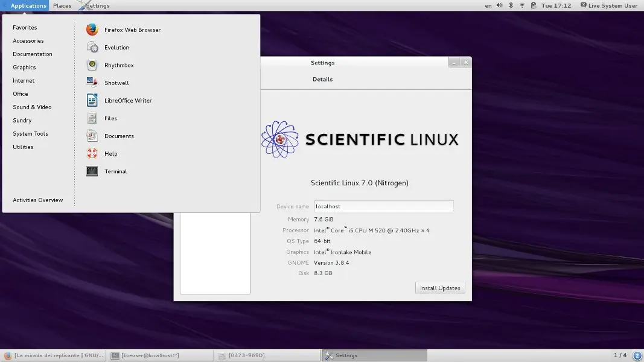The height and width of the screenshot is (362, 644).
Task: Open the Settings app menu in top bar
Action: (94, 5)
